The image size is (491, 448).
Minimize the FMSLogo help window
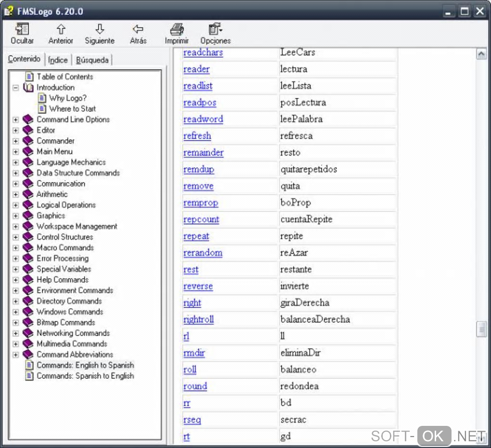pyautogui.click(x=449, y=12)
